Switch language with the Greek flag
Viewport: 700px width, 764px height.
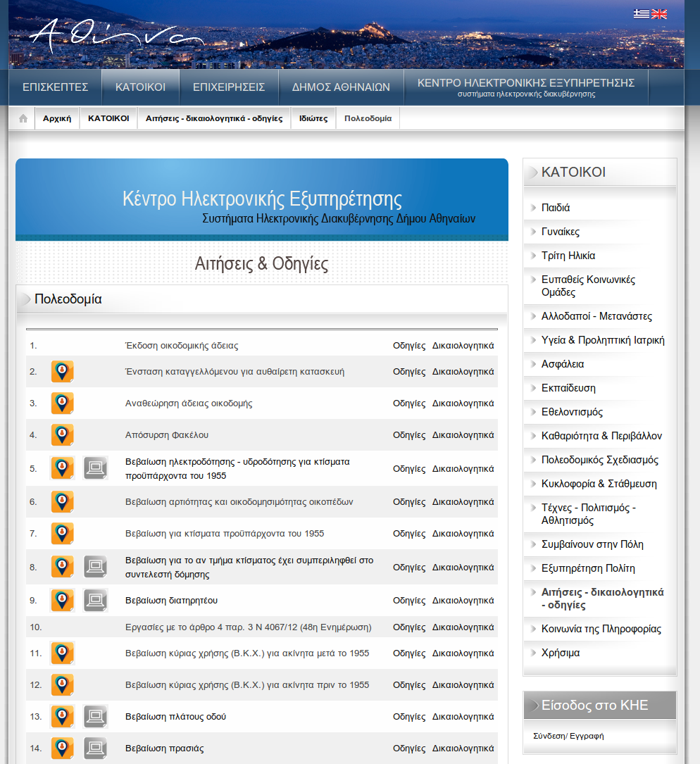point(641,13)
